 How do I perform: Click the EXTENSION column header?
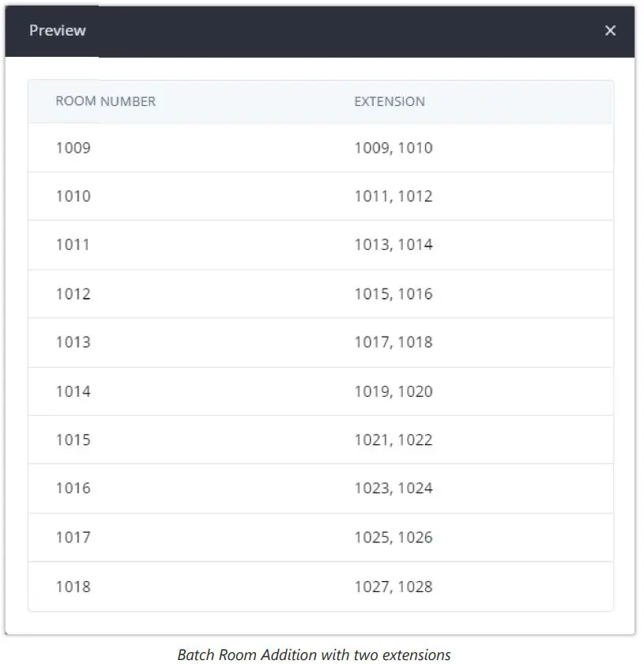[389, 101]
